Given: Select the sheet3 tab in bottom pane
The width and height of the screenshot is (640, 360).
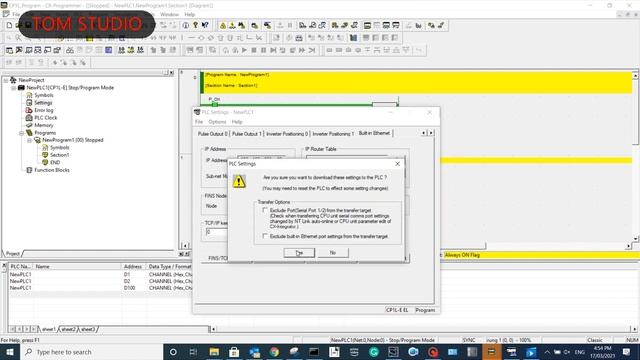Looking at the screenshot, I should 87,329.
